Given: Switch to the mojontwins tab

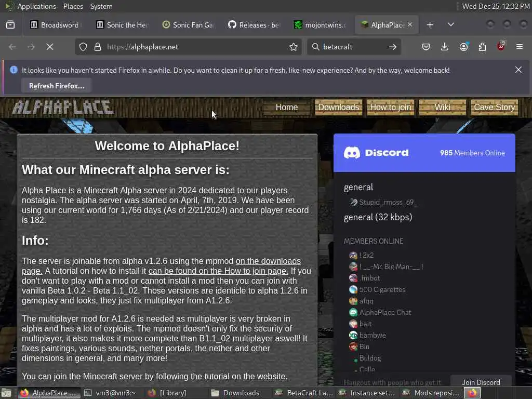Looking at the screenshot, I should tap(321, 25).
